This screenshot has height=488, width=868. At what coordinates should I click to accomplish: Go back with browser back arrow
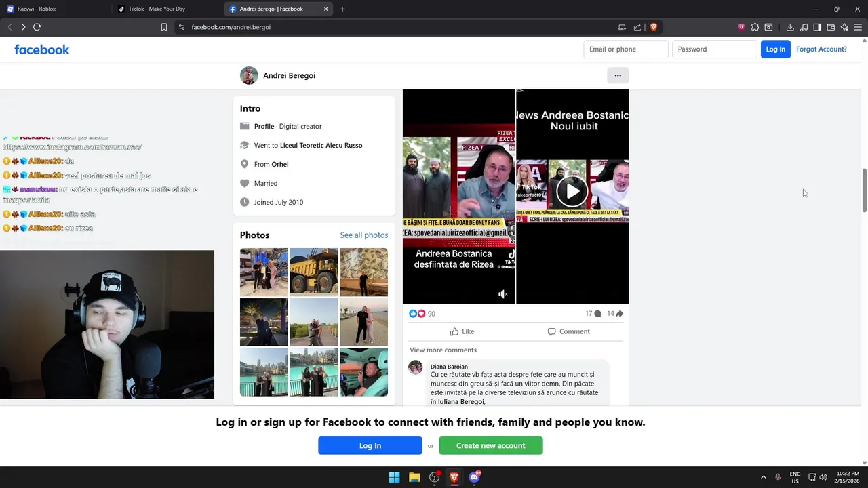pyautogui.click(x=9, y=27)
